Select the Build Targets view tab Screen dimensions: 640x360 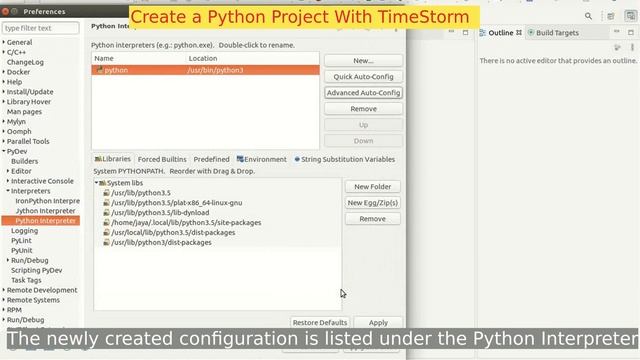tap(553, 33)
